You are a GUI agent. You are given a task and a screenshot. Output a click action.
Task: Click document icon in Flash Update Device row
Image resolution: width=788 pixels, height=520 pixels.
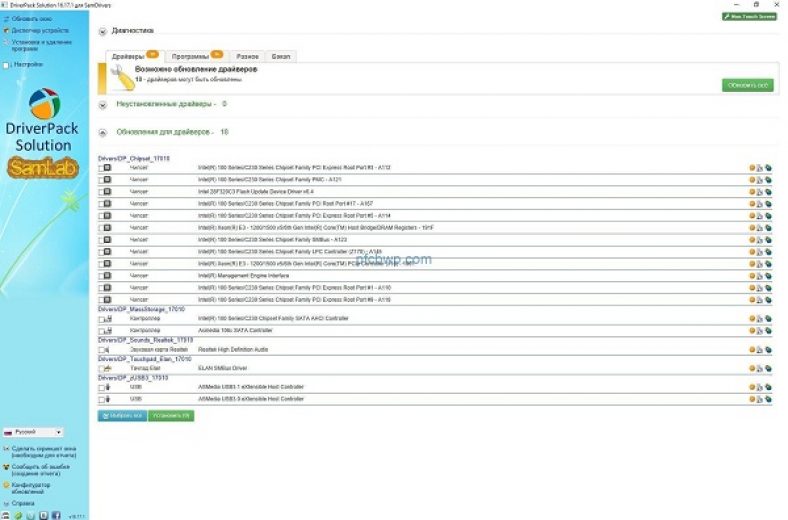click(760, 192)
